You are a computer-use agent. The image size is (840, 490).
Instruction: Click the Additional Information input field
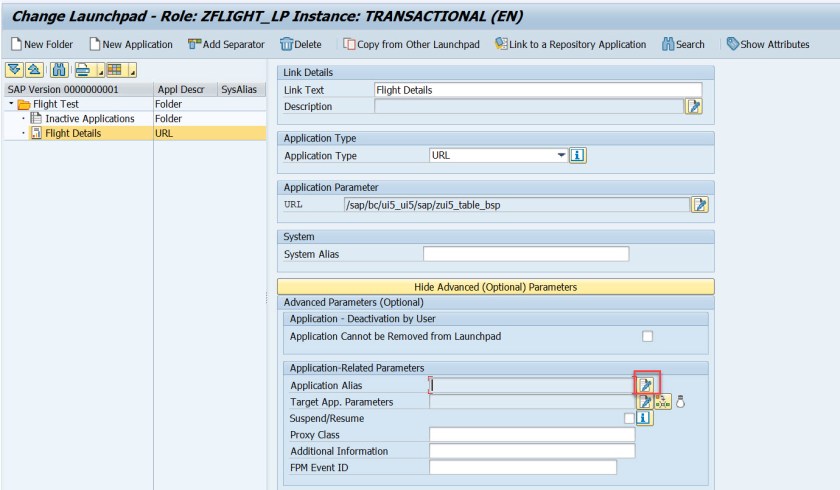pyautogui.click(x=532, y=451)
